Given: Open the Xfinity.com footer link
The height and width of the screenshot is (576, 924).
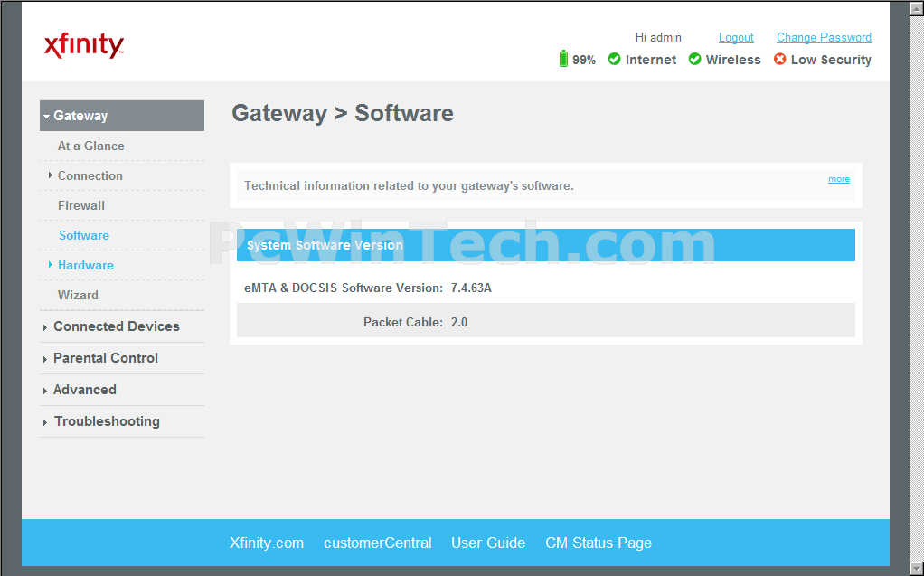Looking at the screenshot, I should [267, 543].
